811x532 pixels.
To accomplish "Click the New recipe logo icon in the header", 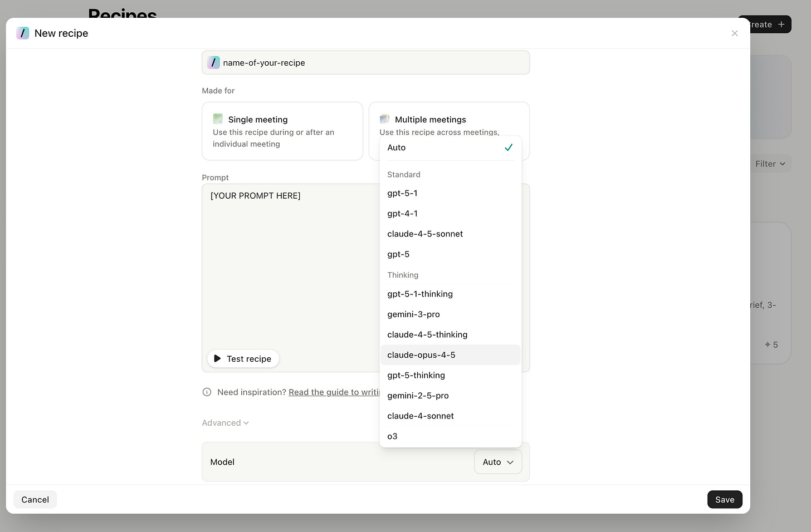I will [23, 33].
